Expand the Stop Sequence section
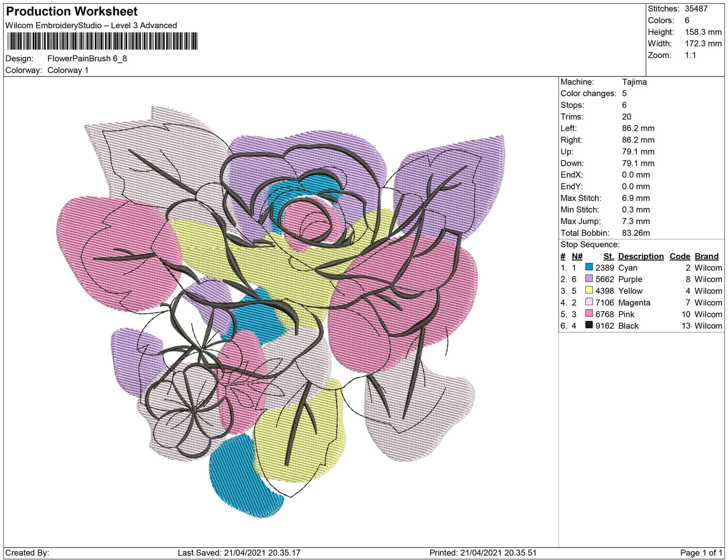This screenshot has height=560, width=728. pyautogui.click(x=590, y=244)
